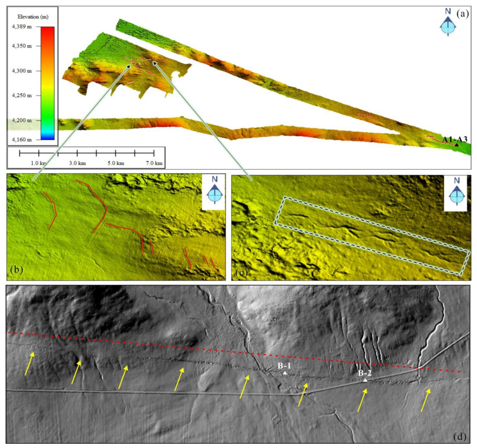Click the white B-1 triangle marker
This screenshot has width=477, height=448.
(x=285, y=373)
